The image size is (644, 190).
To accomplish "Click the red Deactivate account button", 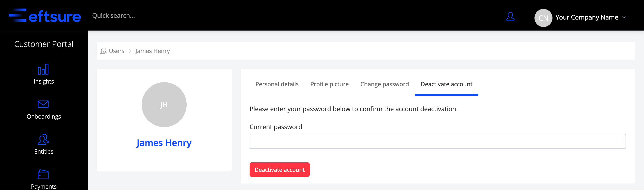I will pyautogui.click(x=280, y=170).
